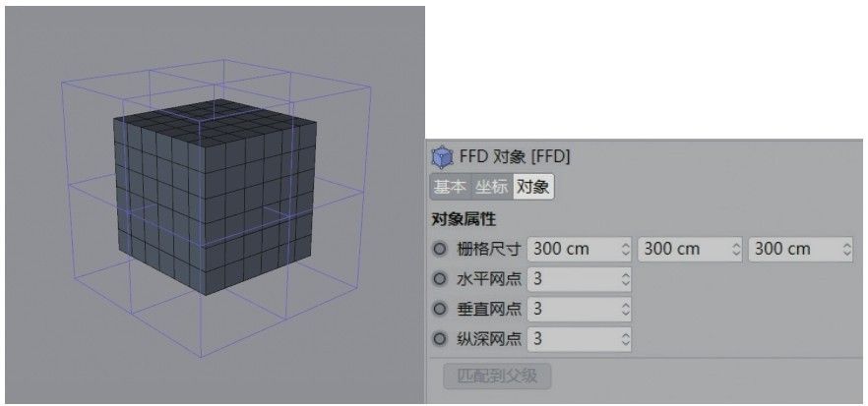868x406 pixels.
Task: Toggle the 垂直网点 keyframe circle
Action: 440,310
